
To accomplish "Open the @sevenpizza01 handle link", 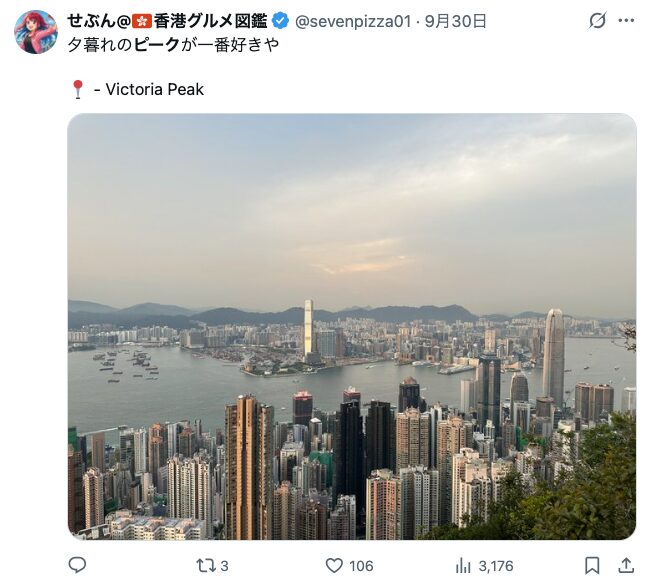I will point(353,21).
